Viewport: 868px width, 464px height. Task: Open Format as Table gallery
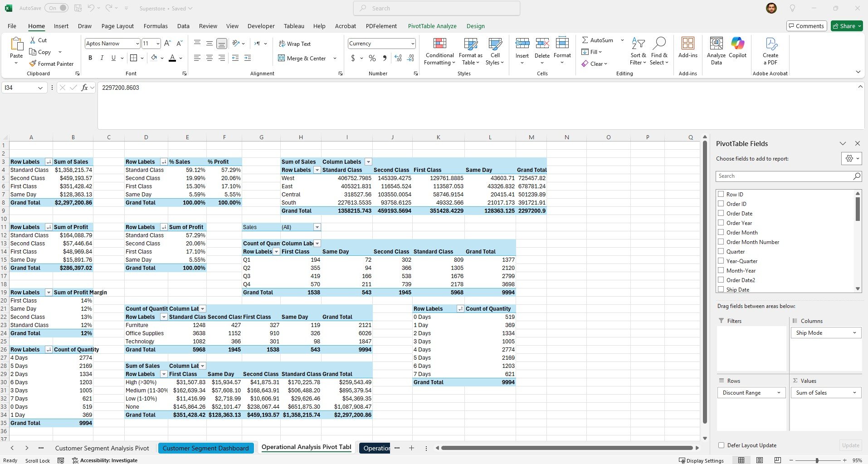tap(471, 51)
